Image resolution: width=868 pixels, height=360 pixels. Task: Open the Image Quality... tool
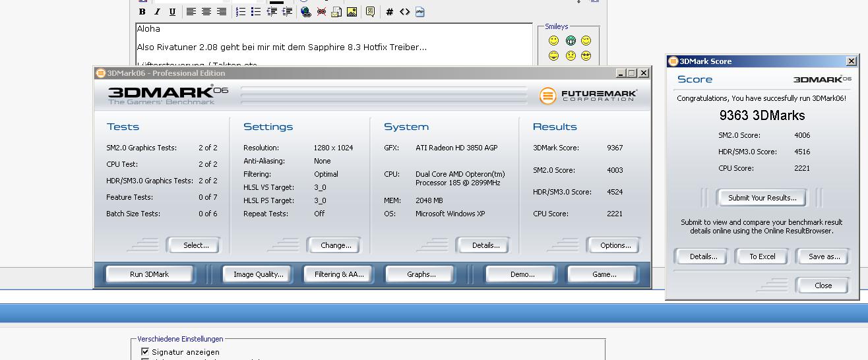click(258, 274)
